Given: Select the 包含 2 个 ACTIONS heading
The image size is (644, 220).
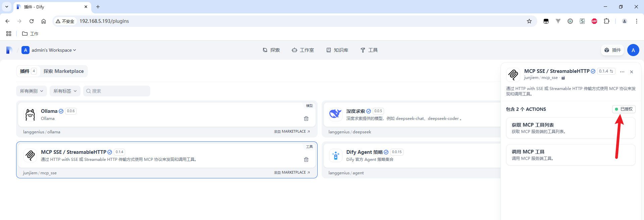Looking at the screenshot, I should [x=526, y=109].
